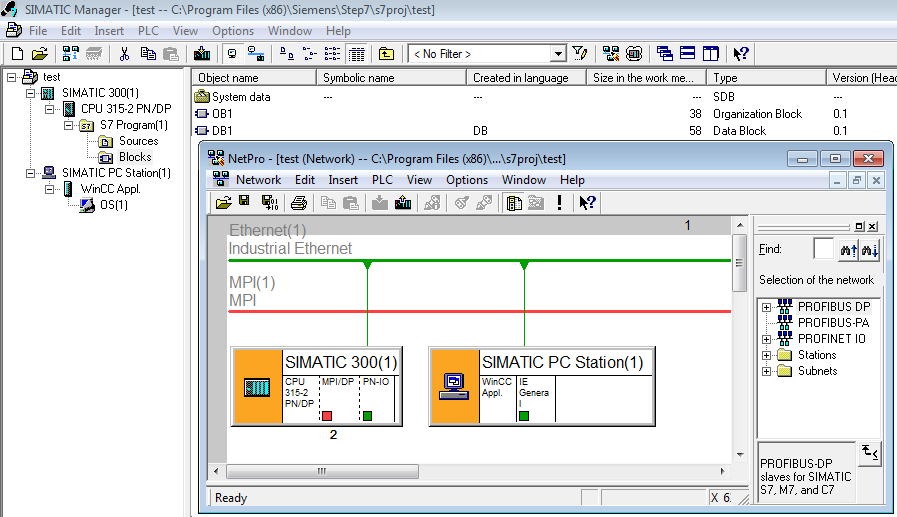Click the green PN-IO interface square

(367, 416)
